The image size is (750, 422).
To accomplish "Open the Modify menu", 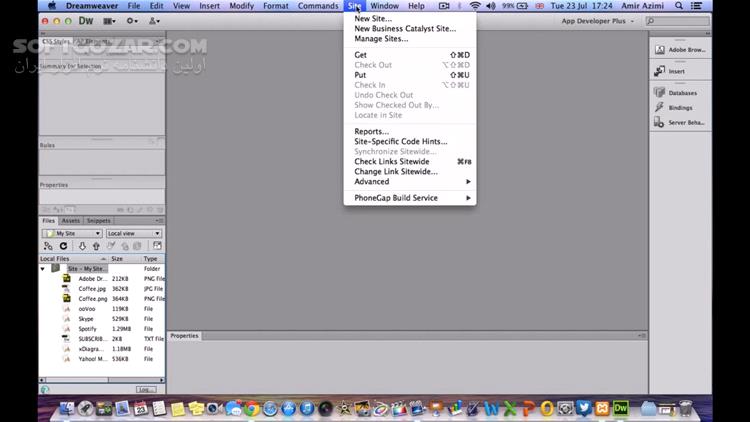I will pyautogui.click(x=242, y=6).
